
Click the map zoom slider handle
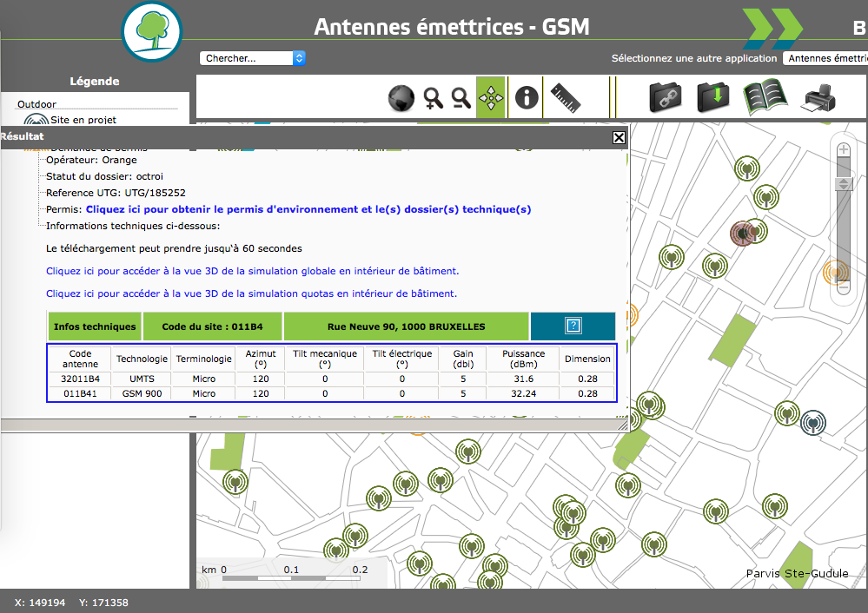(x=843, y=184)
